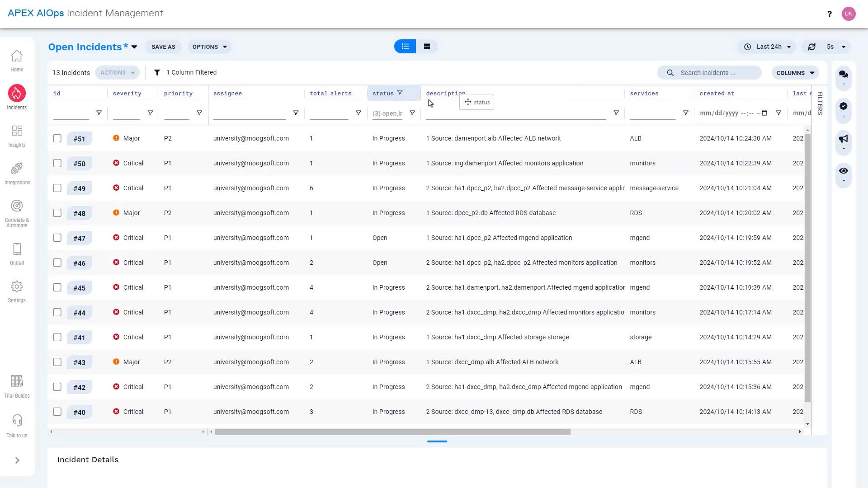The width and height of the screenshot is (868, 488).
Task: Open the ACTIONS dropdown
Action: [x=118, y=73]
